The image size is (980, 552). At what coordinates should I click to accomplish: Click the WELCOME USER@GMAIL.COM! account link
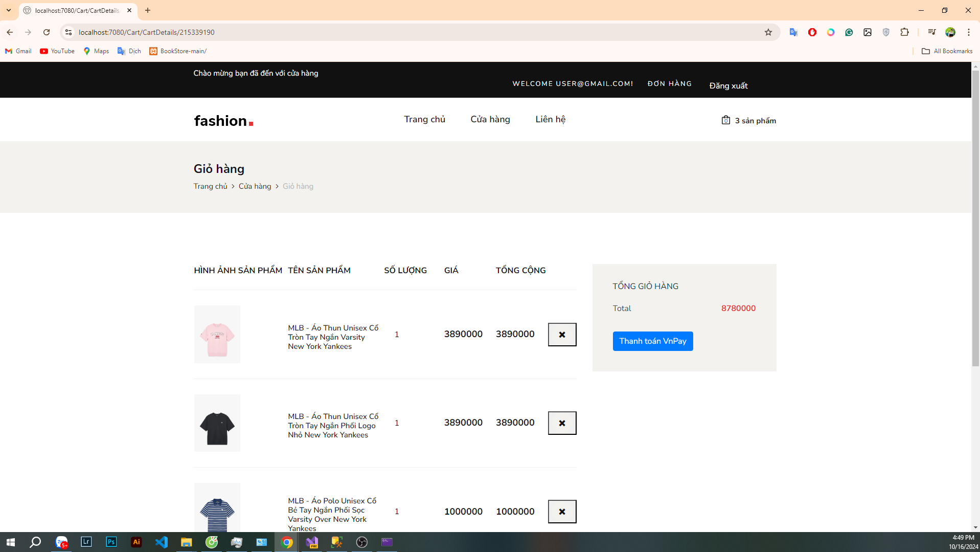(x=573, y=84)
